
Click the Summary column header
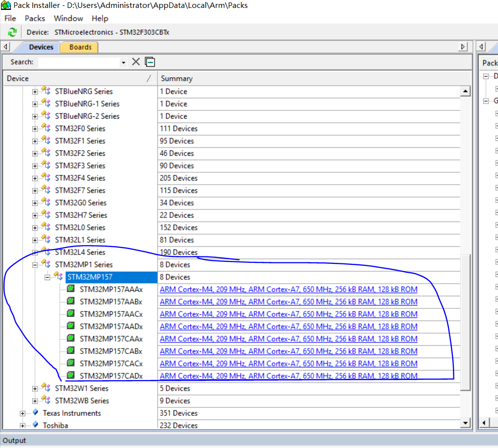(x=315, y=78)
